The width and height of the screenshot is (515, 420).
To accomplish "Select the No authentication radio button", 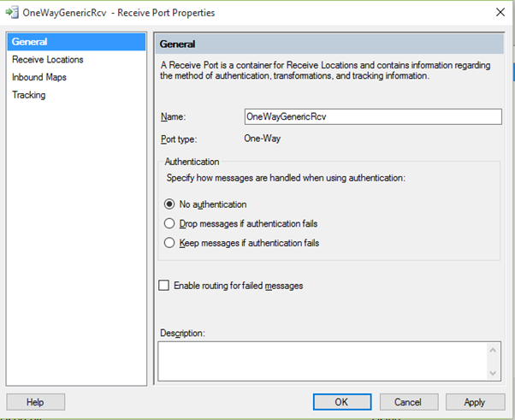I will (169, 204).
